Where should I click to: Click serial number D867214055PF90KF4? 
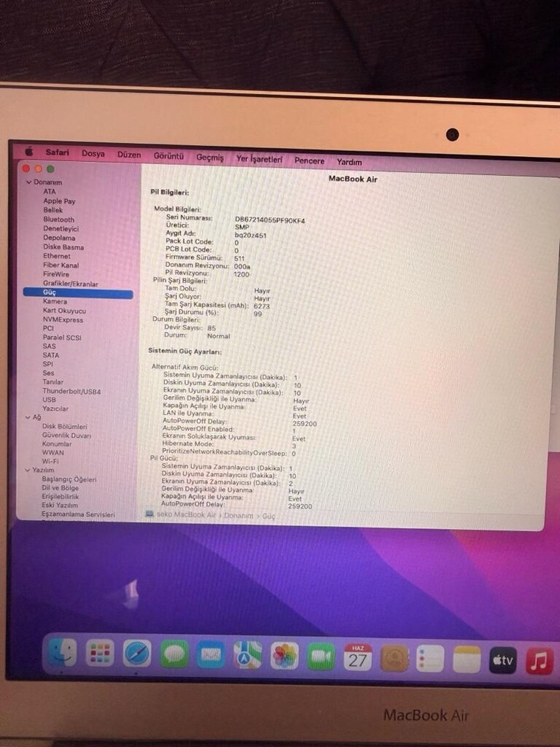click(270, 220)
